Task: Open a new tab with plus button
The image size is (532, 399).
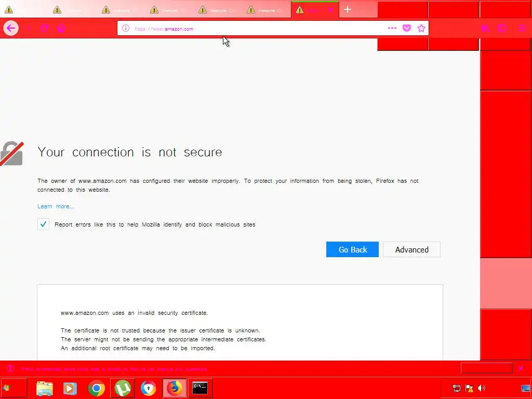Action: pyautogui.click(x=348, y=9)
